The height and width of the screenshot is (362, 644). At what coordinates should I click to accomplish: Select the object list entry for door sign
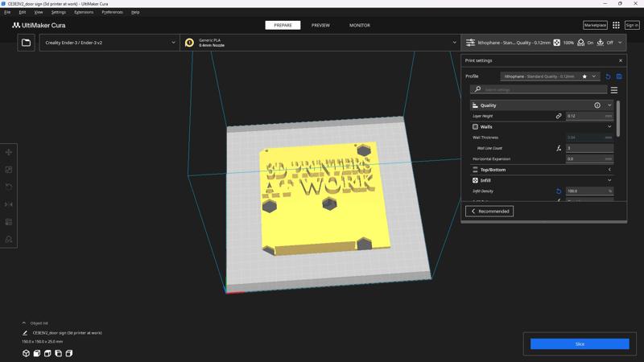coord(68,333)
